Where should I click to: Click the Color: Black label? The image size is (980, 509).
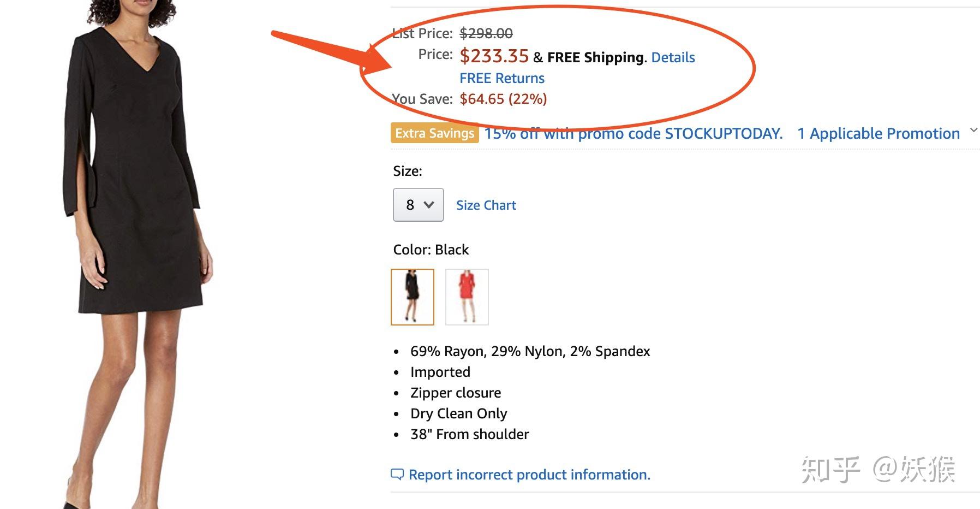[x=431, y=250]
